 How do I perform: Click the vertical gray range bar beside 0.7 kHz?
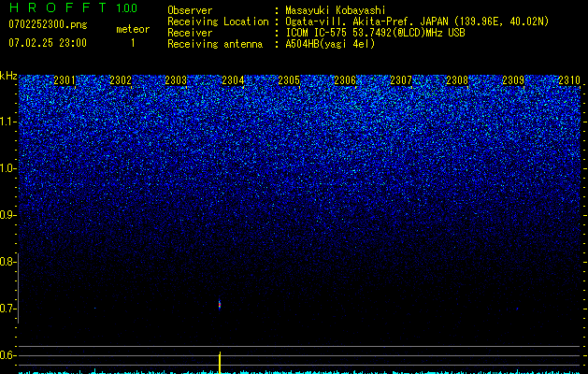19,288
